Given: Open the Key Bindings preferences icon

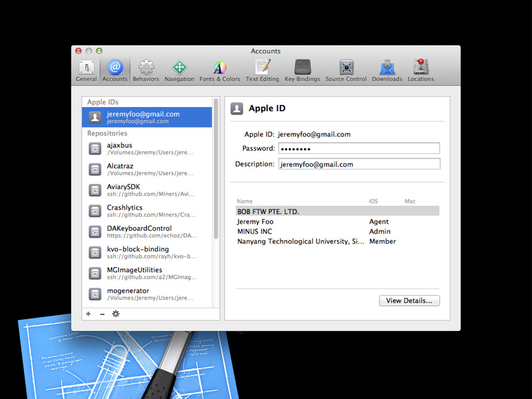Looking at the screenshot, I should 302,71.
